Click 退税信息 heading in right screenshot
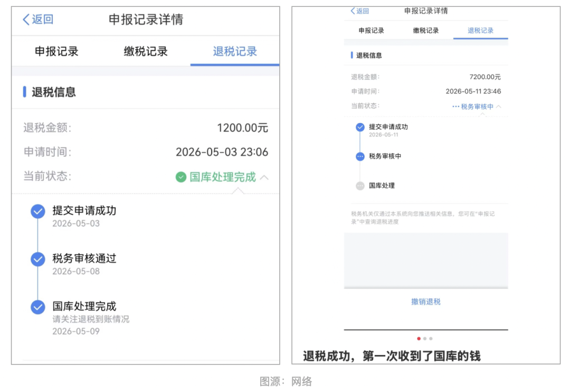Viewport: 570px width, 392px height. (x=369, y=55)
